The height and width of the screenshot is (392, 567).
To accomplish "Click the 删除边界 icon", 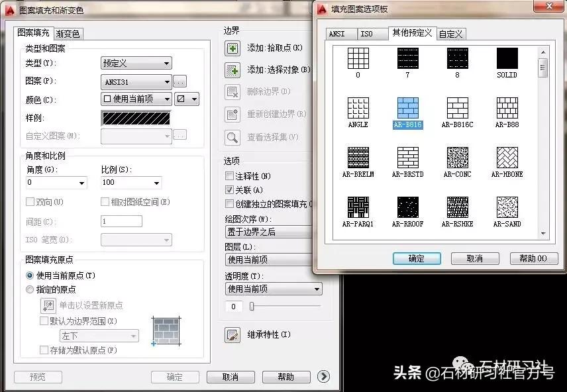I will 232,91.
